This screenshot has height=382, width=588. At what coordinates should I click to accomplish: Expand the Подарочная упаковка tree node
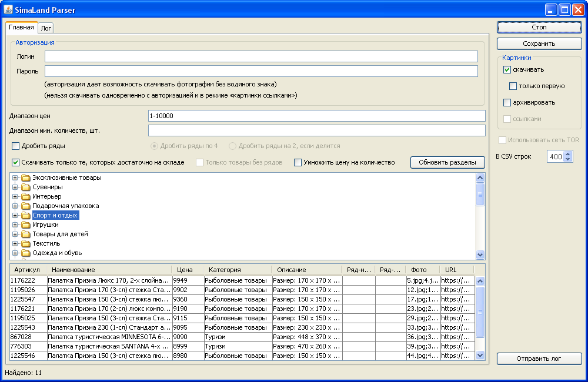point(15,206)
